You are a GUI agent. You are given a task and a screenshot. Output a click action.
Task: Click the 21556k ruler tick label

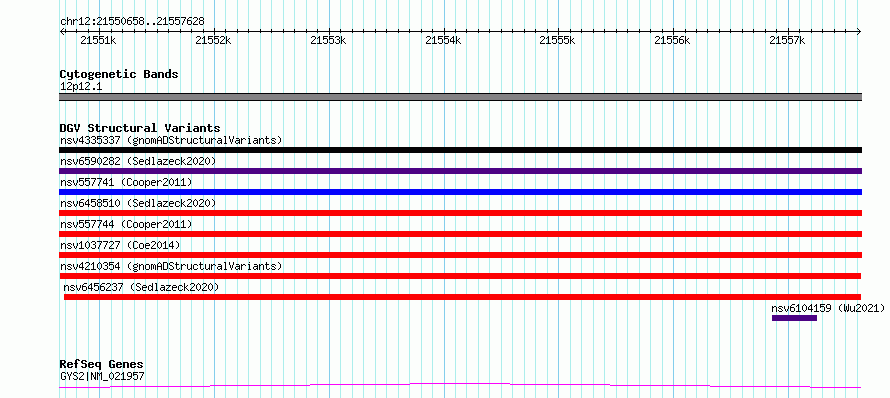point(673,40)
